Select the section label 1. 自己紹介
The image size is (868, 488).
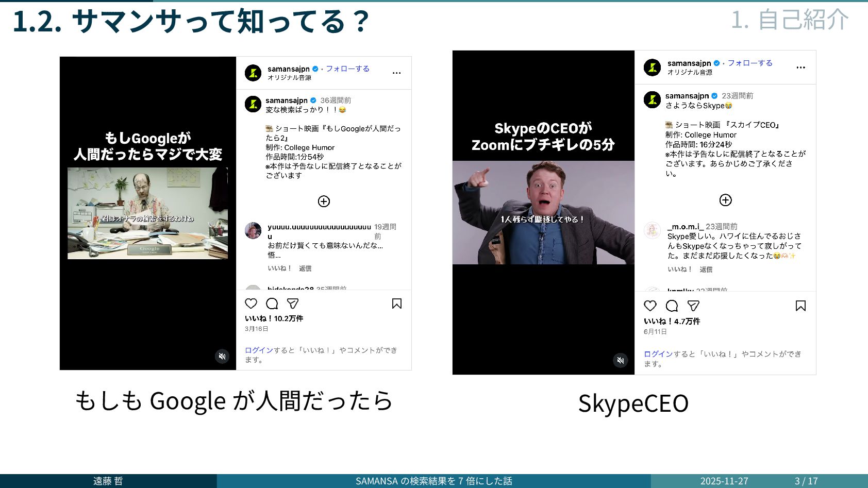pyautogui.click(x=790, y=20)
